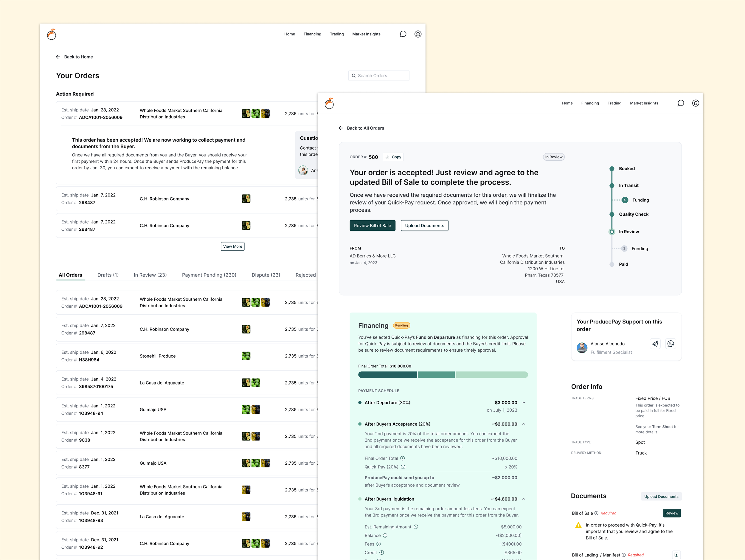Switch to Payment Pending (230) tab

[209, 275]
